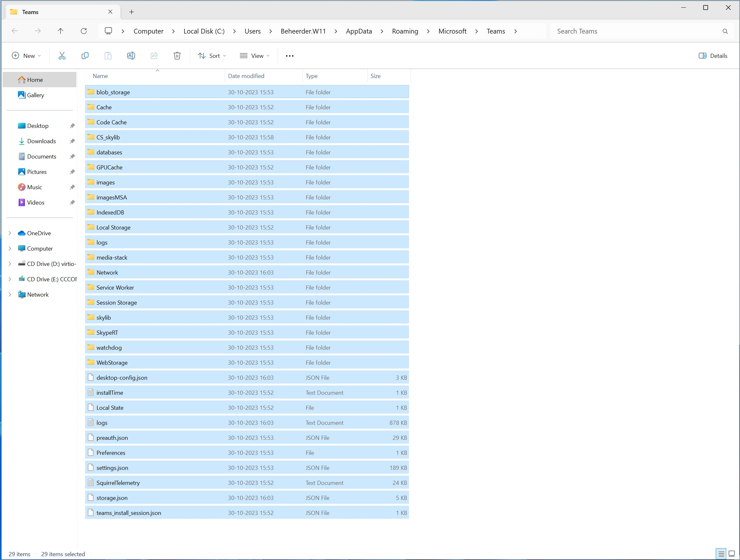Switch to details view layout icon
The image size is (740, 560).
click(721, 554)
